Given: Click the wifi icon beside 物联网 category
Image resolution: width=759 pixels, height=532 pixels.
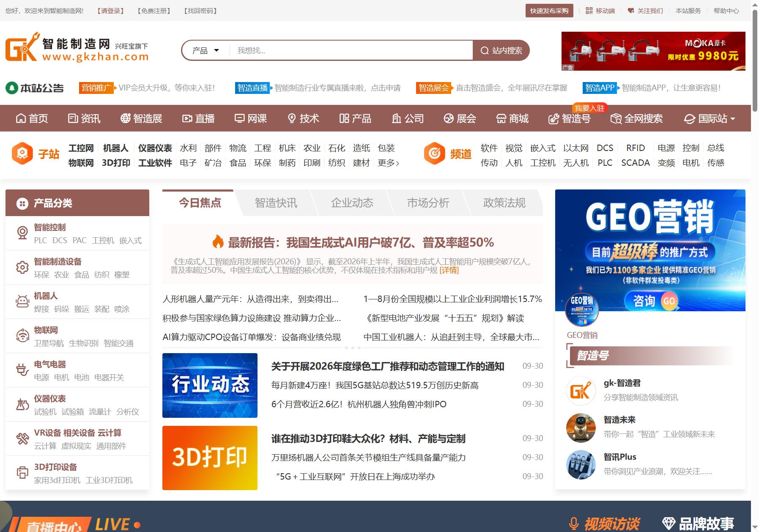Looking at the screenshot, I should click(x=22, y=336).
